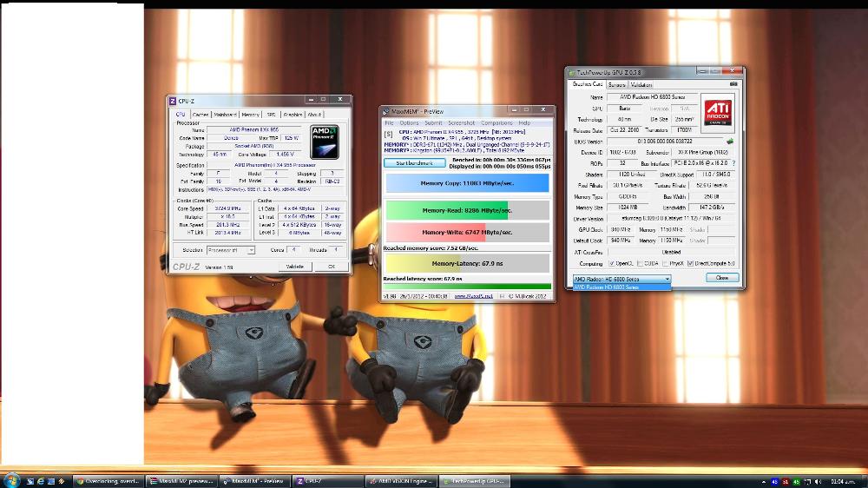
Task: Open the GPU-Z graphics card selector dropdown
Action: (x=621, y=280)
